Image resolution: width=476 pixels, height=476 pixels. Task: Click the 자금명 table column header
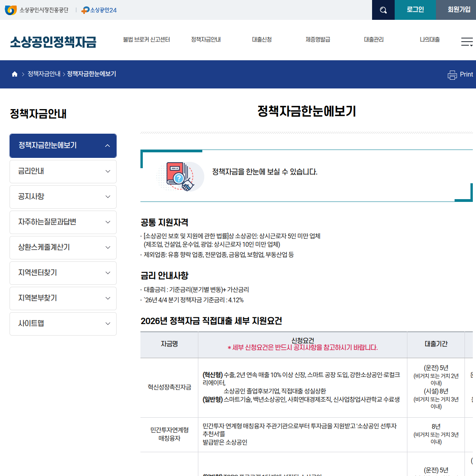click(x=169, y=344)
